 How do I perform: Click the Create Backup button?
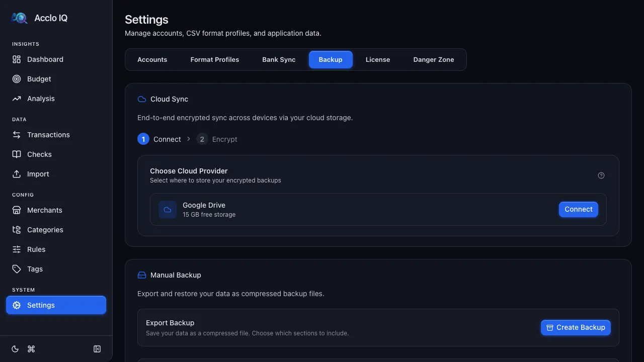click(576, 327)
